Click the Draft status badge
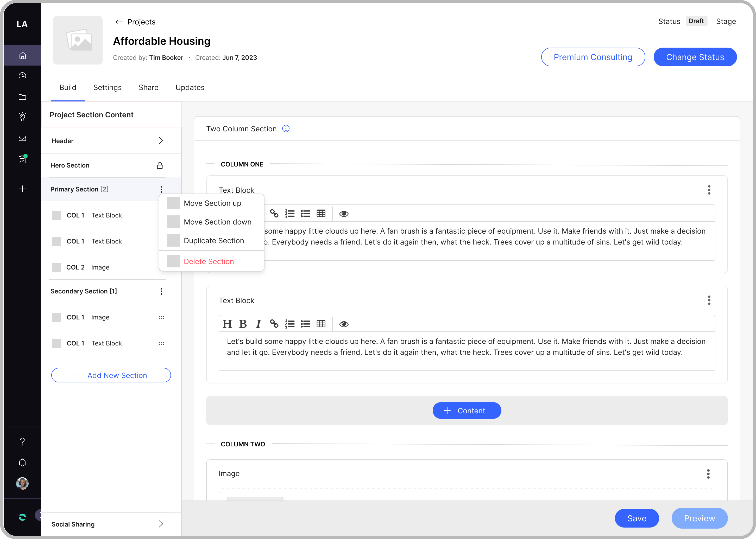Viewport: 756px width, 539px height. click(x=696, y=21)
